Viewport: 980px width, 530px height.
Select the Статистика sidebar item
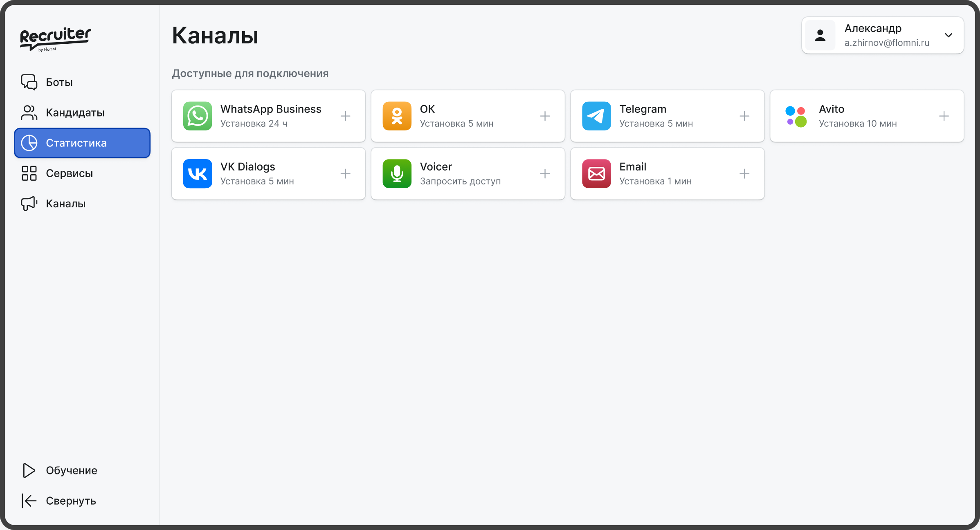[x=82, y=143]
